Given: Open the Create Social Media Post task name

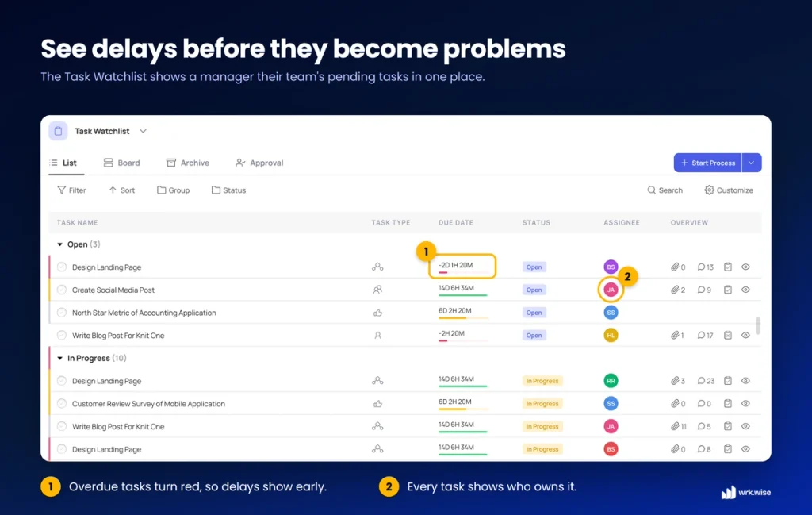Looking at the screenshot, I should click(x=113, y=290).
